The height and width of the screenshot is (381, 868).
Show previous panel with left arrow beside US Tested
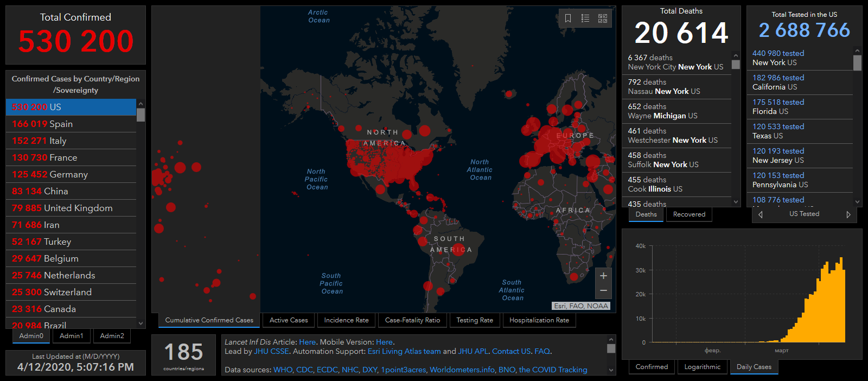(x=761, y=214)
